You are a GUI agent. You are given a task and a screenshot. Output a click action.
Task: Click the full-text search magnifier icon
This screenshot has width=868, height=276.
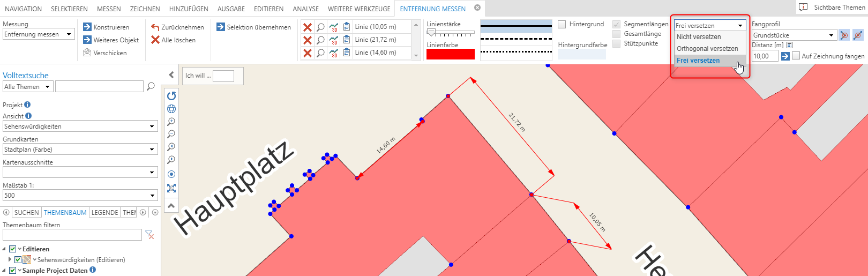[x=151, y=86]
